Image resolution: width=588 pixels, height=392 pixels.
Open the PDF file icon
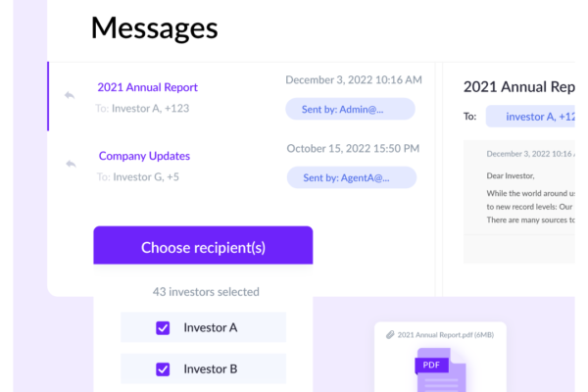[441, 369]
